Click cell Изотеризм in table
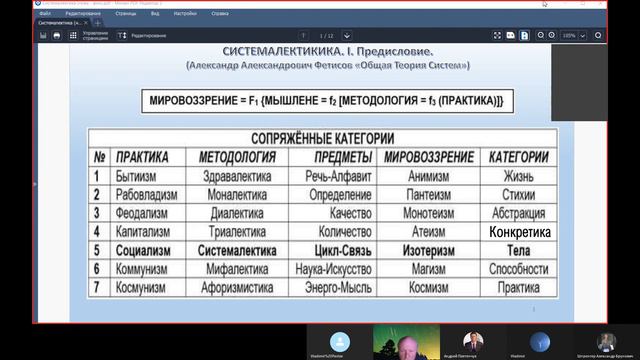The width and height of the screenshot is (640, 360). point(429,251)
